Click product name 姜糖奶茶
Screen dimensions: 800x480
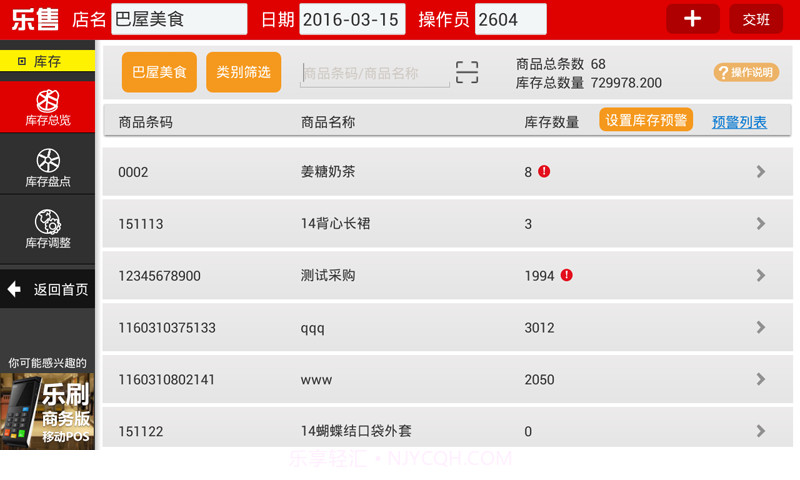pos(328,171)
